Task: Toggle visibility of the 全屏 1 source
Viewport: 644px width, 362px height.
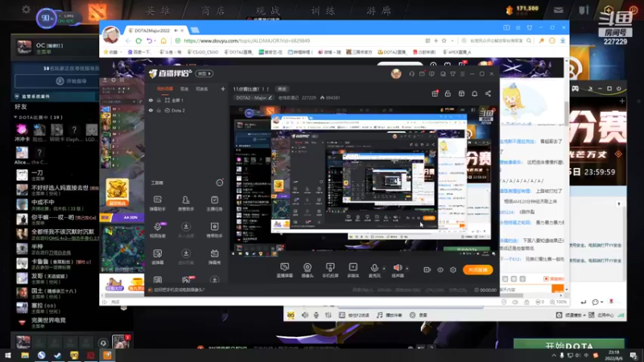Action: point(151,100)
